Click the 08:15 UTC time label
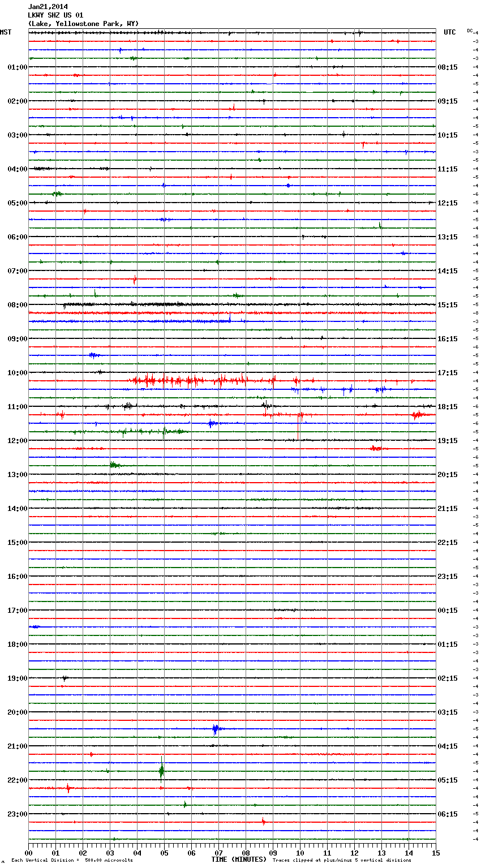The width and height of the screenshot is (481, 868). (448, 67)
